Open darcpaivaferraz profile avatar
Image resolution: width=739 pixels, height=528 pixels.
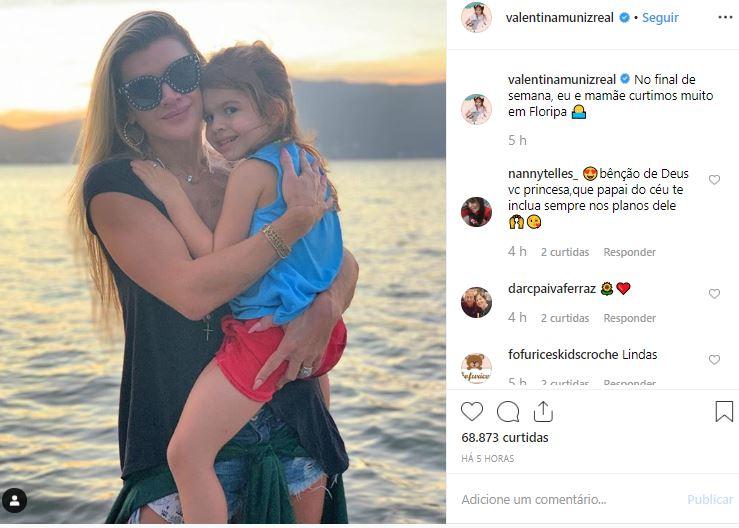click(476, 302)
